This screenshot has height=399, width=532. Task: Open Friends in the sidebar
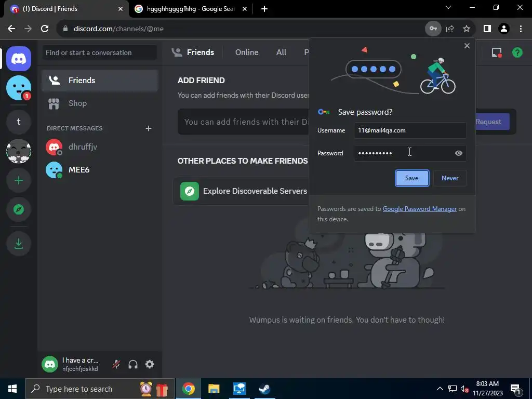click(100, 81)
